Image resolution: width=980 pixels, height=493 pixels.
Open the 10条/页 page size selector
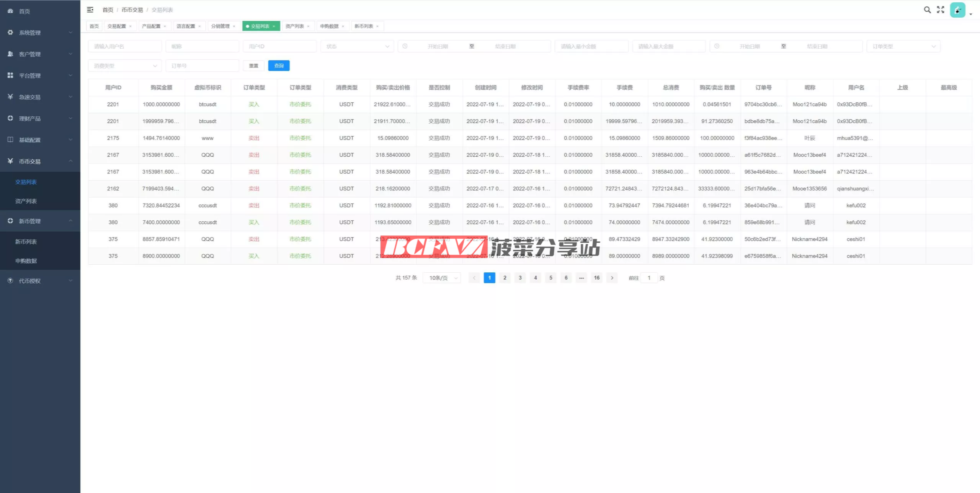pyautogui.click(x=442, y=278)
